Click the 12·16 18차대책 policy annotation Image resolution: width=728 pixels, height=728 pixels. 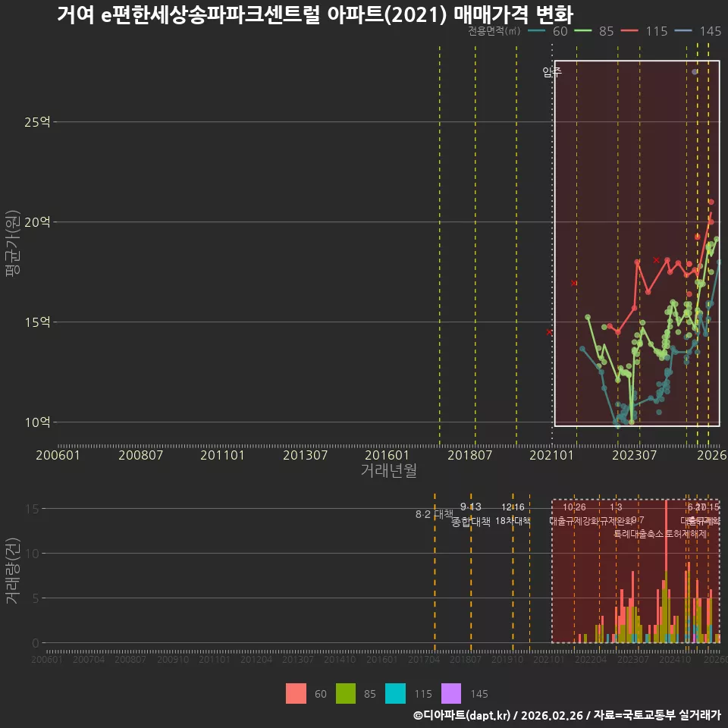click(x=513, y=514)
